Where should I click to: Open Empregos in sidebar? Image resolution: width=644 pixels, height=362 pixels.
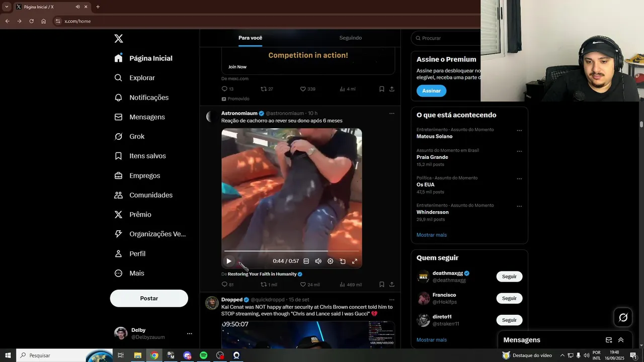[137, 176]
